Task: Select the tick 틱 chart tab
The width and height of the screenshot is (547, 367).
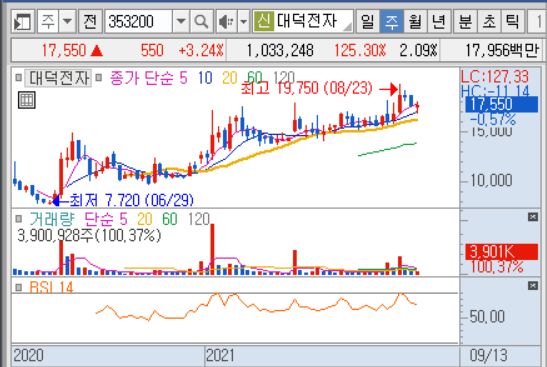Action: [x=512, y=22]
